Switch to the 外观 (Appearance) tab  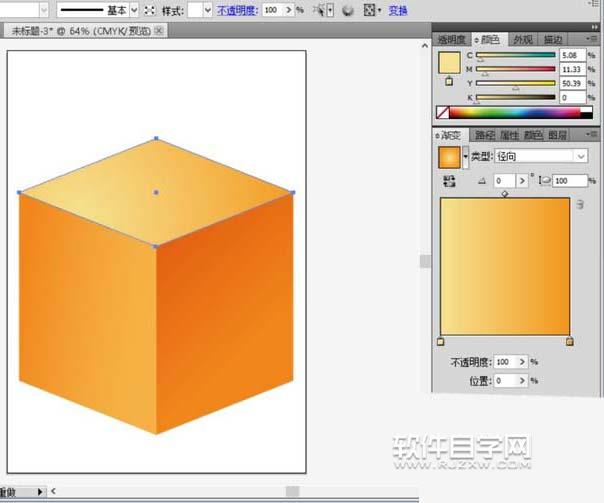(522, 40)
